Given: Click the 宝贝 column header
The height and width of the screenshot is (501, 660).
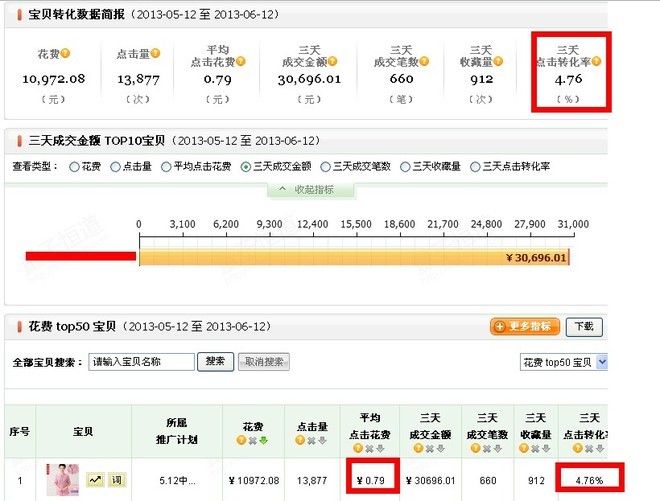Looking at the screenshot, I should coord(83,432).
